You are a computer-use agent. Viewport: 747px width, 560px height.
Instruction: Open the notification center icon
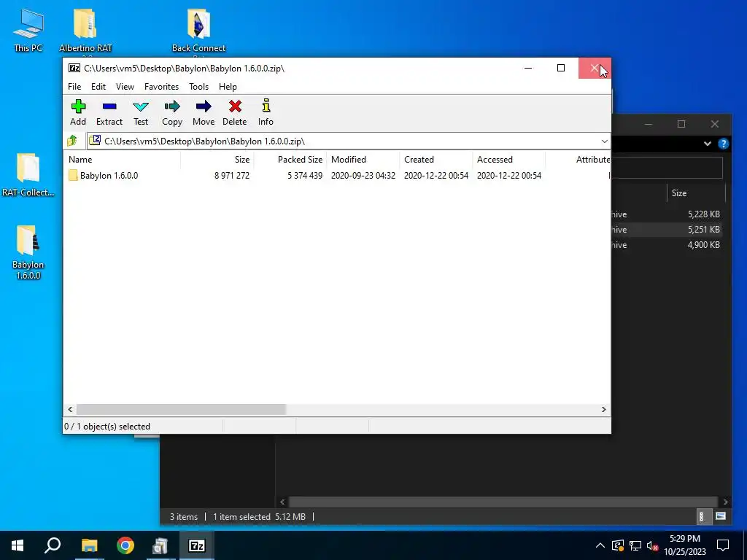pos(723,545)
